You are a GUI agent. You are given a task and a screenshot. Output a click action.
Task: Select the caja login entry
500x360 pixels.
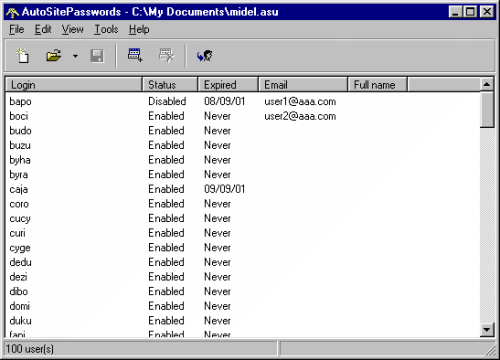coord(19,189)
